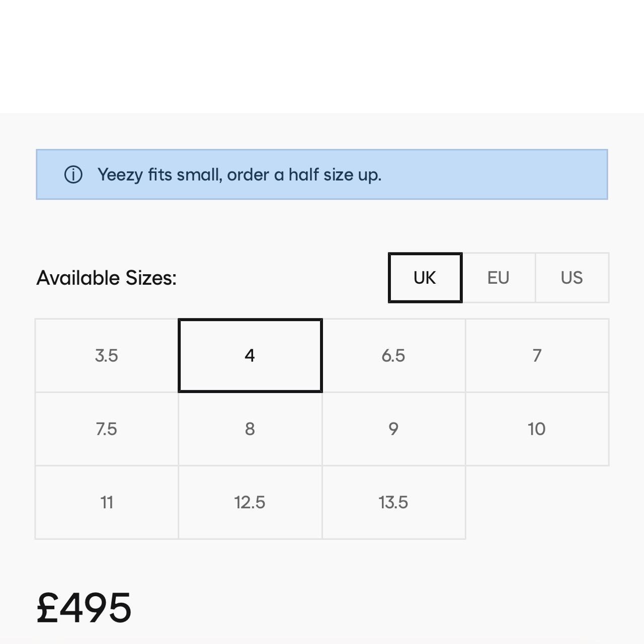
Task: Choose size 7.5
Action: click(x=107, y=429)
